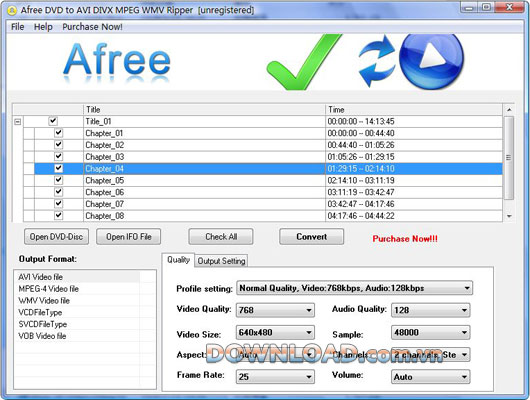Click the blue convert arrows icon
530x400 pixels.
[377, 61]
